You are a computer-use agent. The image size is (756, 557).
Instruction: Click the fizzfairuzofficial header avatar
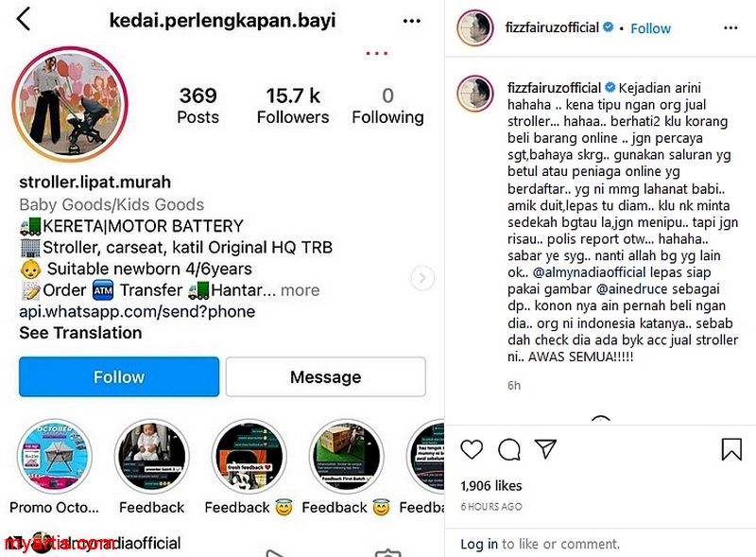click(475, 28)
